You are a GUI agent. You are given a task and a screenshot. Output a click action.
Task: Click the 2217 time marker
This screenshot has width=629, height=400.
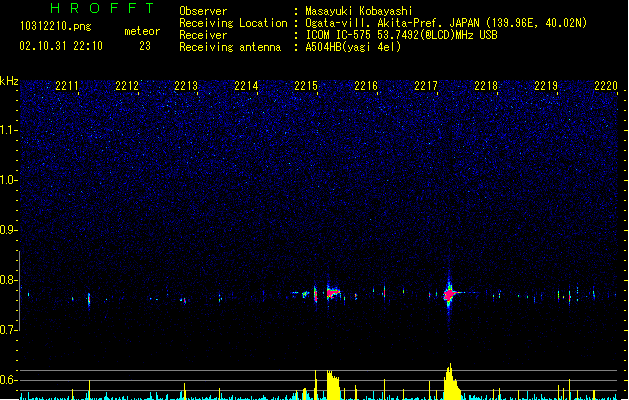point(426,86)
